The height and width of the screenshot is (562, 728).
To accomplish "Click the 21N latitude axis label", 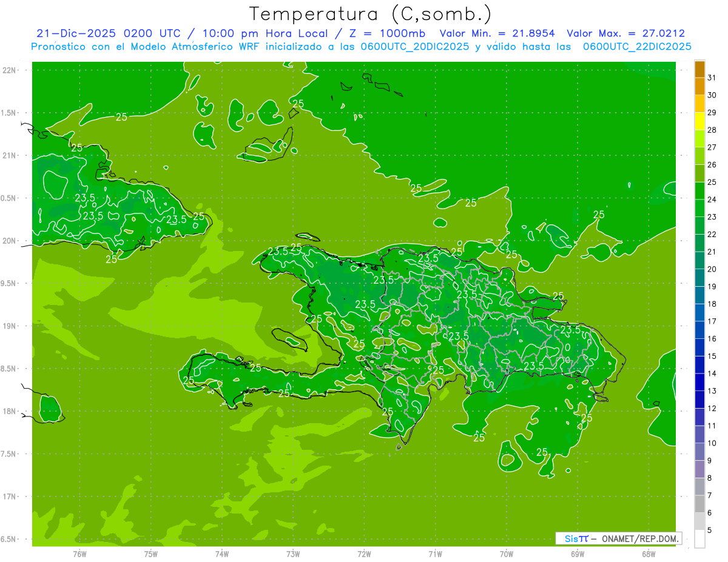I will (9, 155).
